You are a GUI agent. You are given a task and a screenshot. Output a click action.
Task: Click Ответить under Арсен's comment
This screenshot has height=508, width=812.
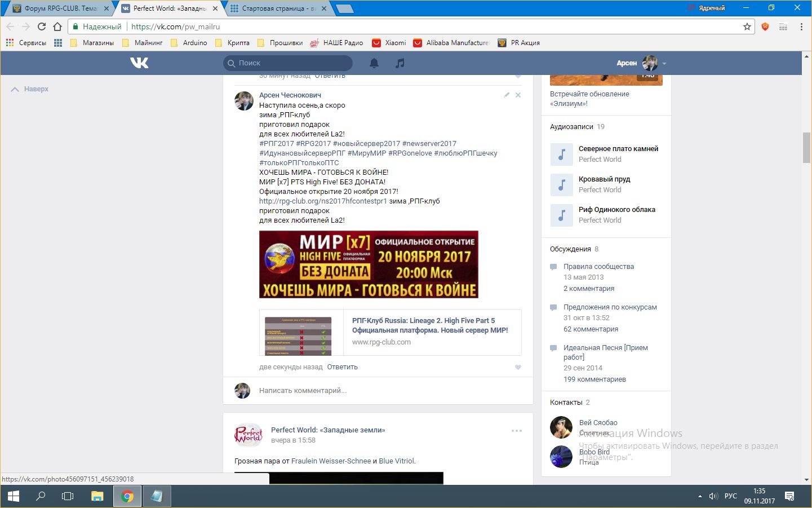point(342,367)
